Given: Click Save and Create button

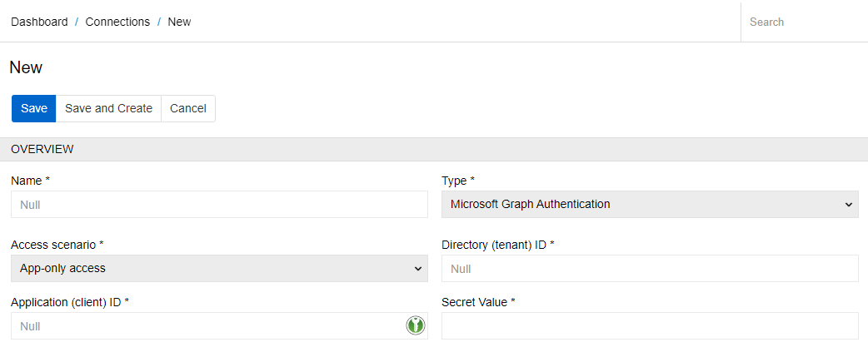Looking at the screenshot, I should point(108,108).
